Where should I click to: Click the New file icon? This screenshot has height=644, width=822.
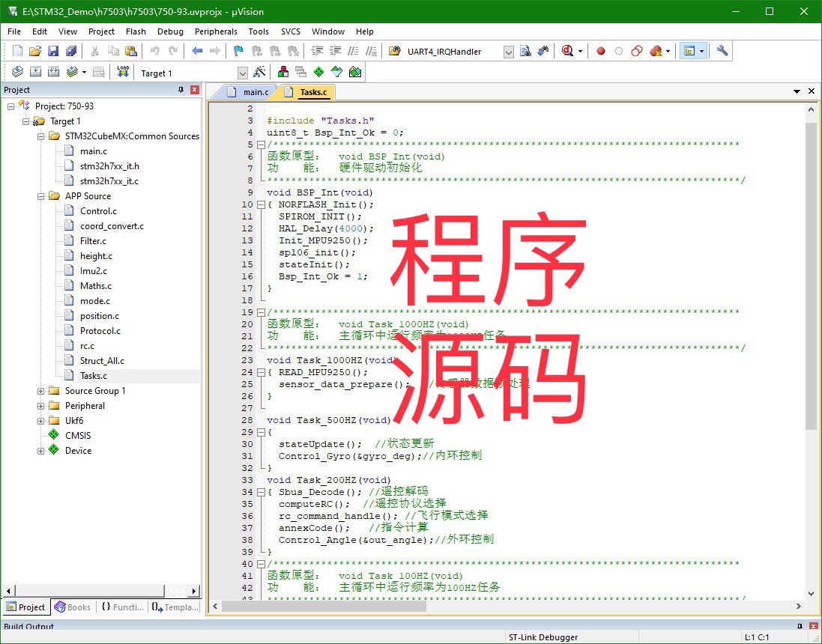tap(17, 51)
